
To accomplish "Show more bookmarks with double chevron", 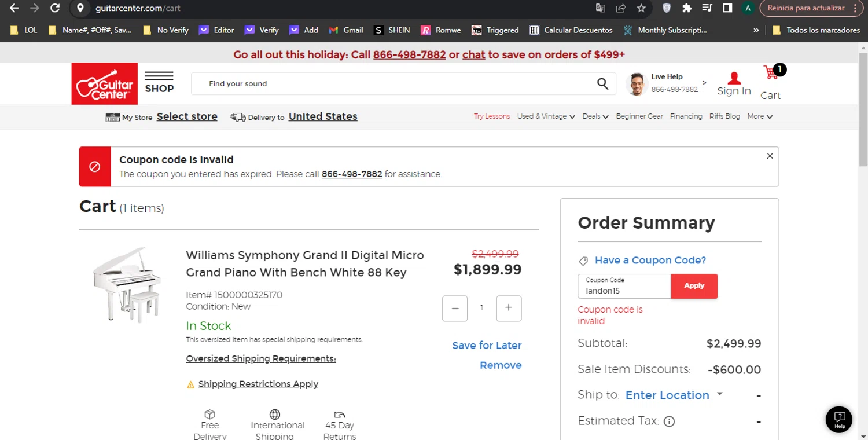I will (756, 30).
